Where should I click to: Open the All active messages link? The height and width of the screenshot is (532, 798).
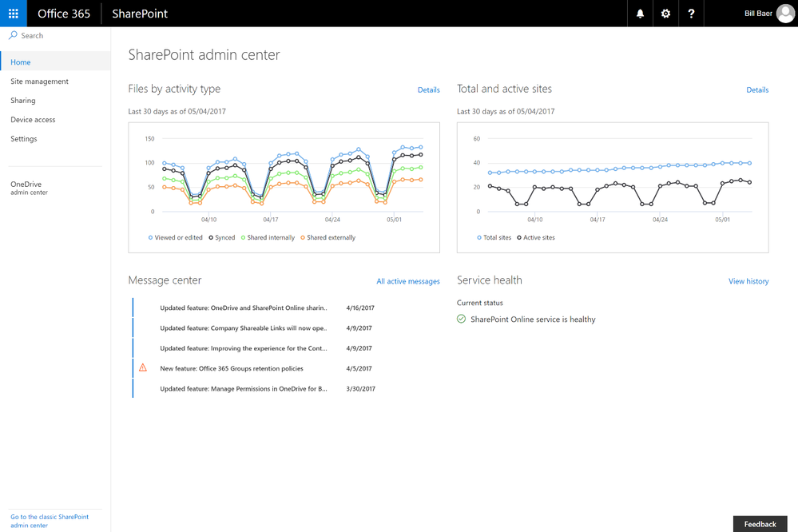[407, 281]
